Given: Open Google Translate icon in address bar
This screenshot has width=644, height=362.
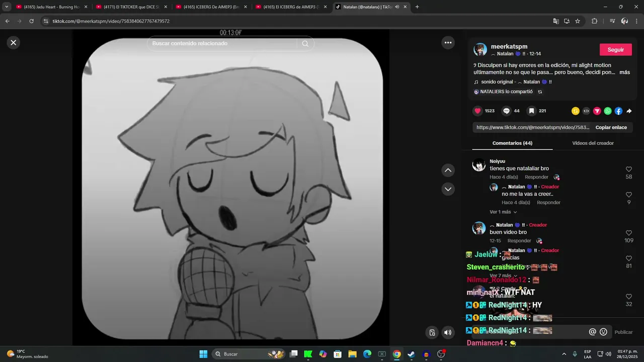Looking at the screenshot, I should [556, 21].
